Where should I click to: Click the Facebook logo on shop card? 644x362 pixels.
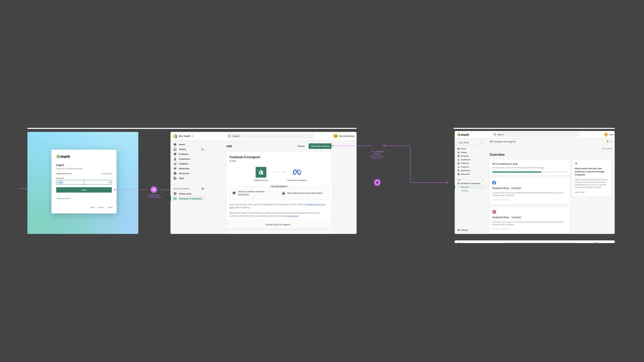[494, 183]
